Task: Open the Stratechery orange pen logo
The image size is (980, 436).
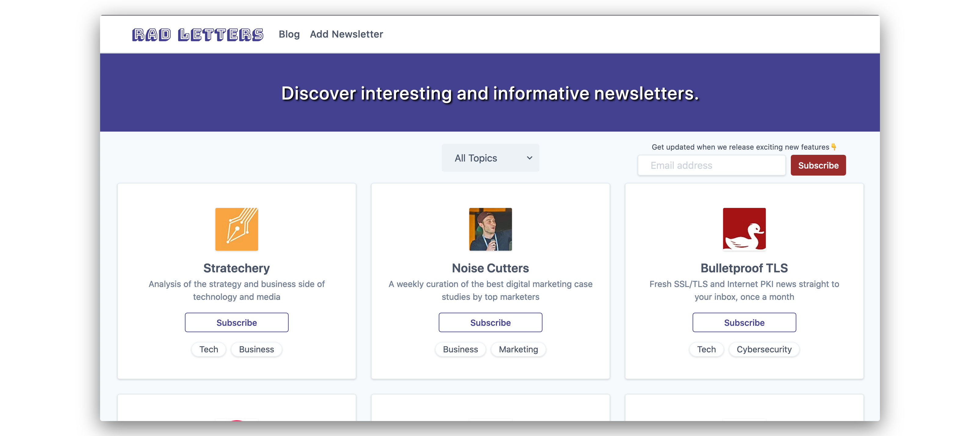Action: click(x=237, y=229)
